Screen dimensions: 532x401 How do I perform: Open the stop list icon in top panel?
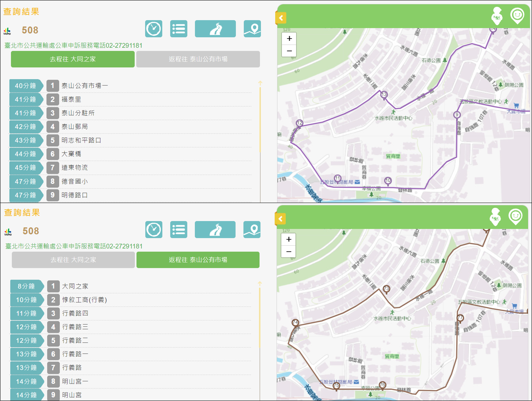pos(178,29)
